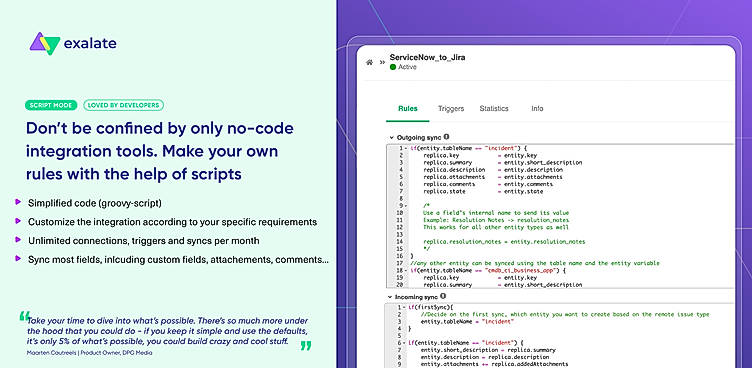The width and height of the screenshot is (752, 368).
Task: Open the info icon beside Incoming sync
Action: (x=443, y=297)
